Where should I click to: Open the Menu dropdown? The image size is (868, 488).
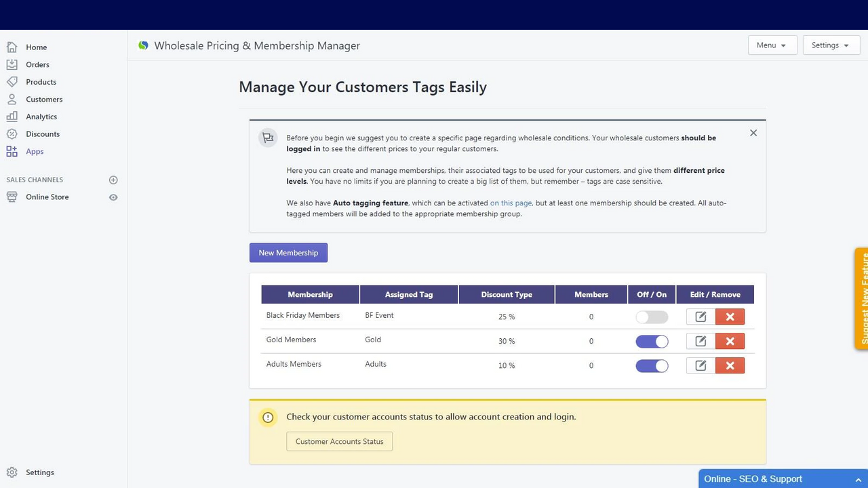[x=772, y=45]
